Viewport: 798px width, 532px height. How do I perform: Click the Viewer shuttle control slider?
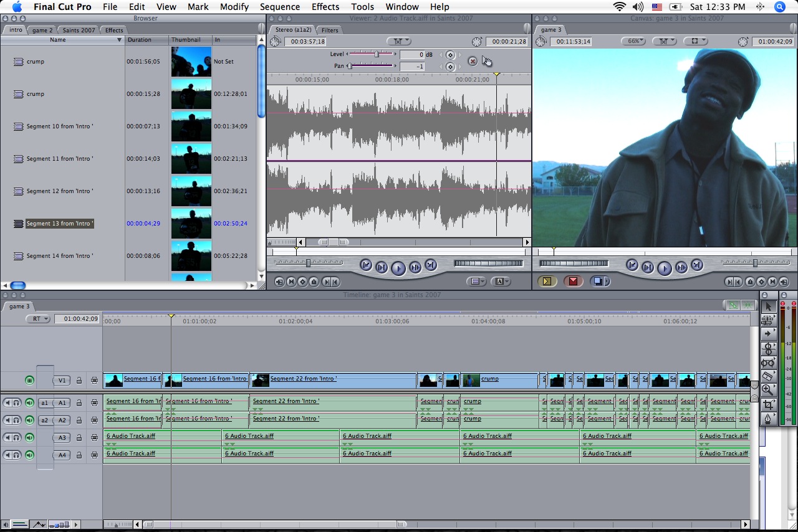point(309,263)
